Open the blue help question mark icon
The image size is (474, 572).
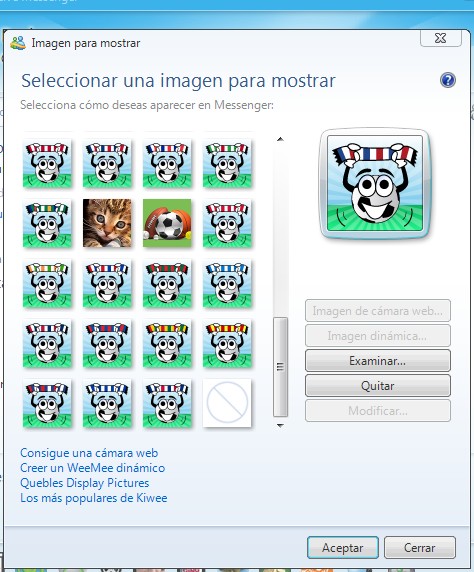point(448,80)
